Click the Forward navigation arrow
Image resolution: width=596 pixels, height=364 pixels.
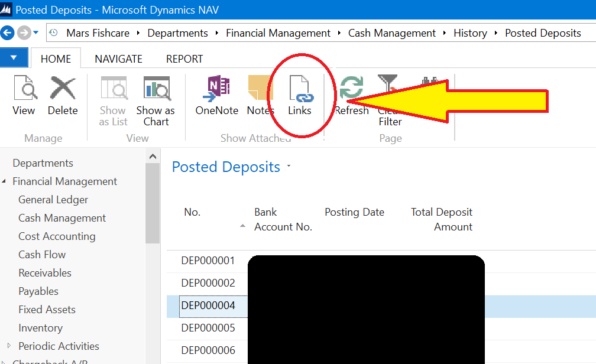point(24,32)
